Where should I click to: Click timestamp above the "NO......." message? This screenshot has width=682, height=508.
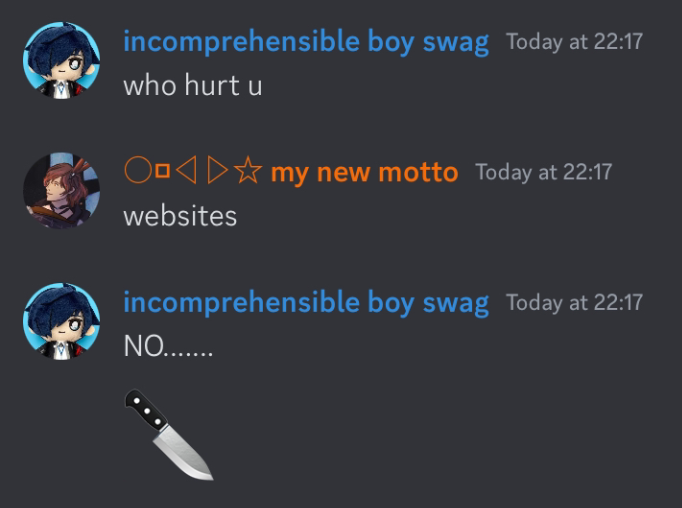tap(575, 303)
